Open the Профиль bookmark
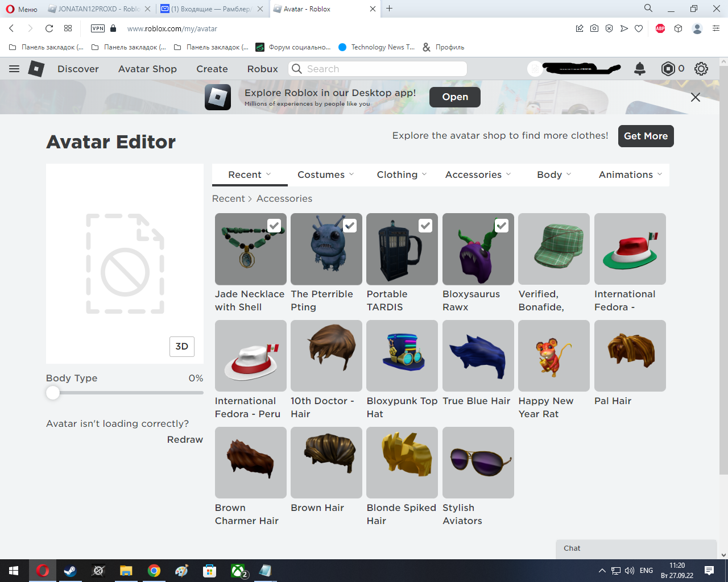 (x=444, y=47)
